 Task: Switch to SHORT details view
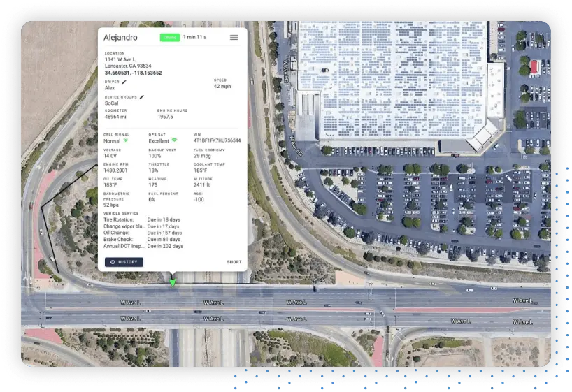pyautogui.click(x=234, y=262)
